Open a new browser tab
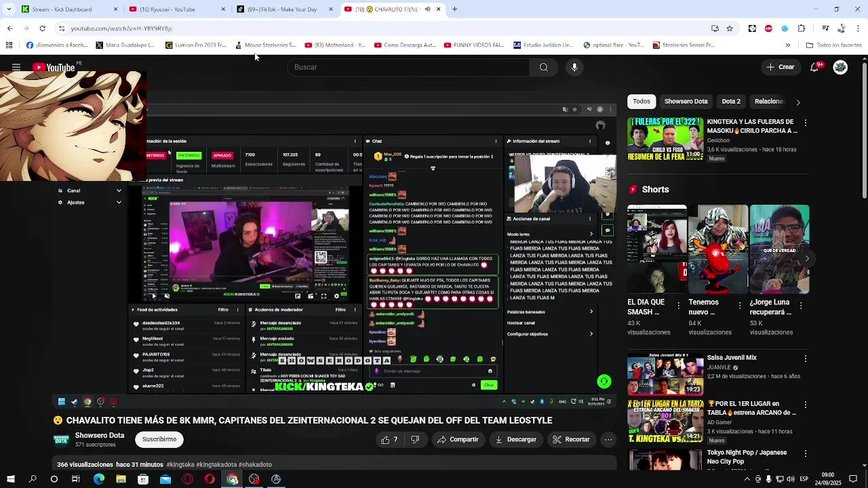 [x=454, y=9]
